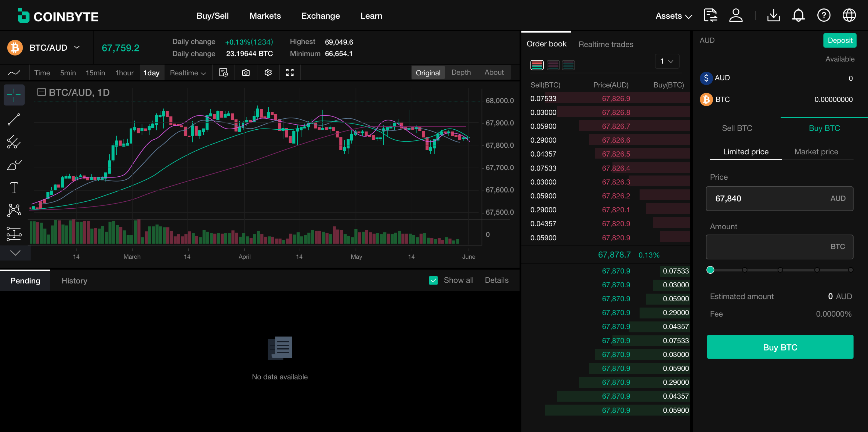This screenshot has height=432, width=868.
Task: Open the long/short position tool
Action: click(x=14, y=233)
